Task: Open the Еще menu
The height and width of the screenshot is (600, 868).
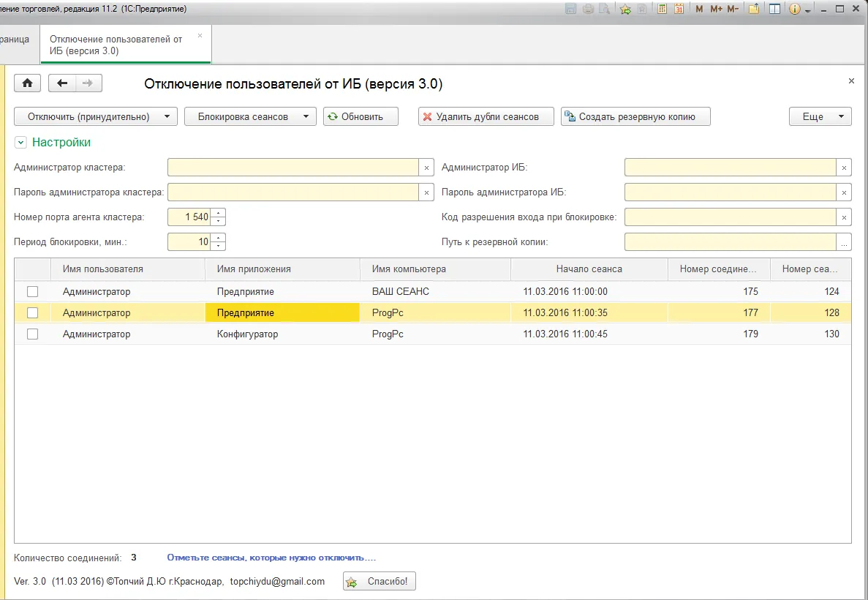Action: 820,117
